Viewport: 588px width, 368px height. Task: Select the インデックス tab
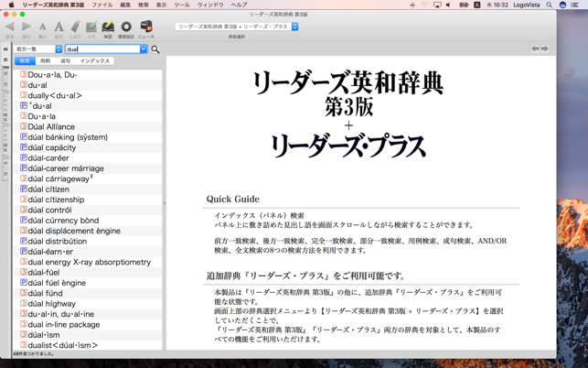[x=94, y=61]
